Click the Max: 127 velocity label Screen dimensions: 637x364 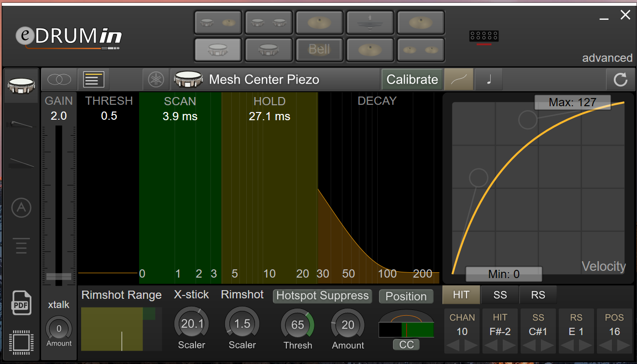[x=572, y=102]
